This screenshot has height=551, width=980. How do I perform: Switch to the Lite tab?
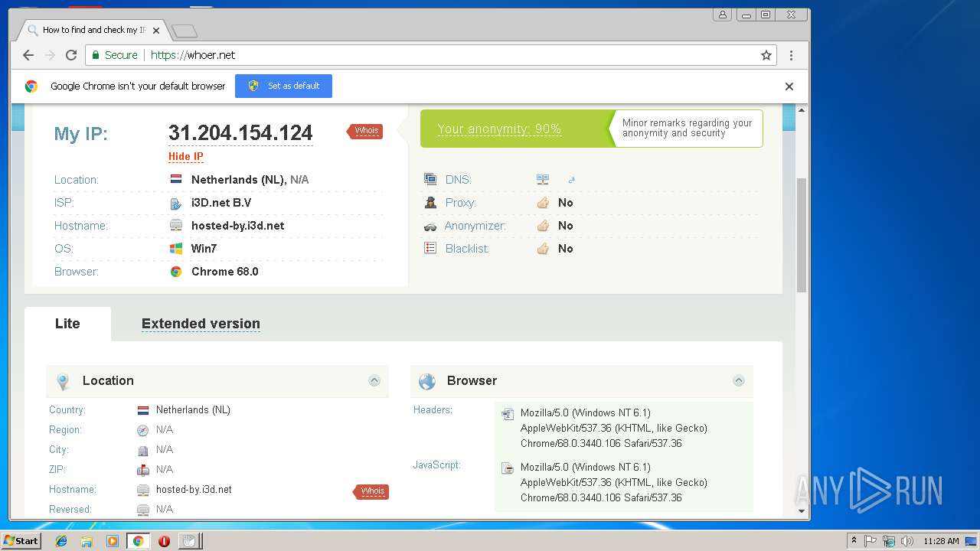coord(67,324)
